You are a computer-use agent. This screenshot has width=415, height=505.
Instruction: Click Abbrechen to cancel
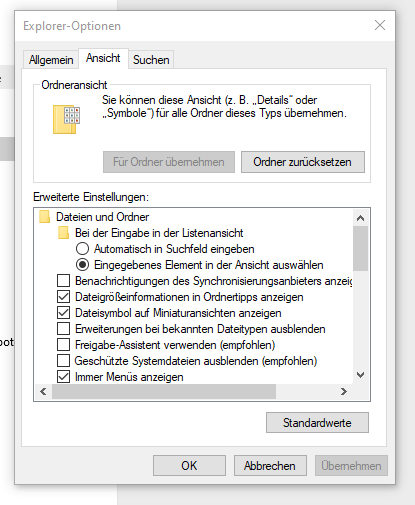270,465
